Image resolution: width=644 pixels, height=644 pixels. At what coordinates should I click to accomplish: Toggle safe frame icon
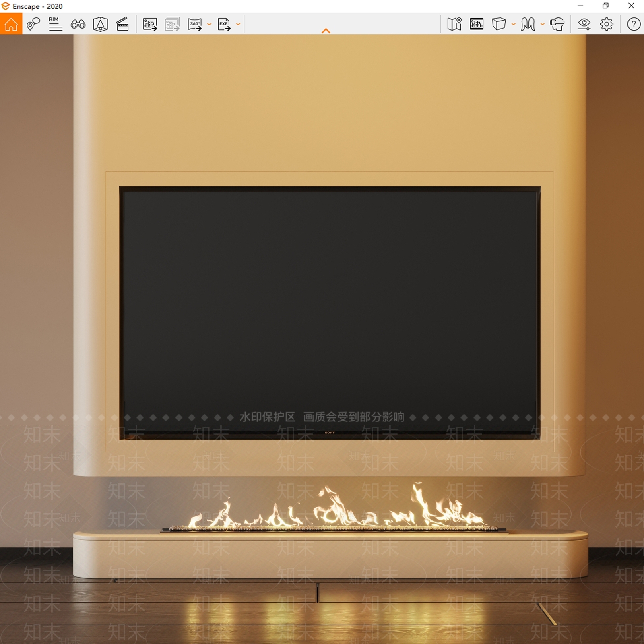[100, 24]
